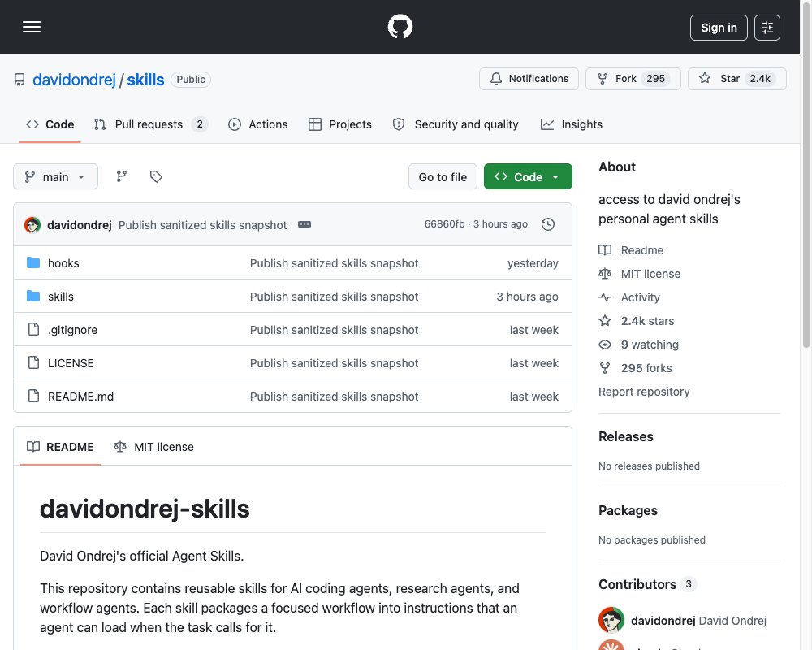The width and height of the screenshot is (812, 650).
Task: Open commit history clock icon
Action: pos(548,224)
